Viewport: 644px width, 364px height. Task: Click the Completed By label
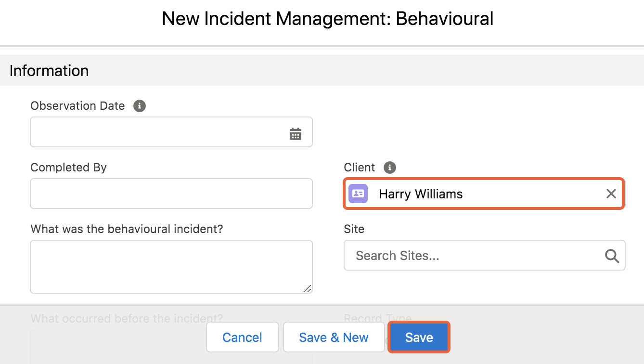[68, 168]
